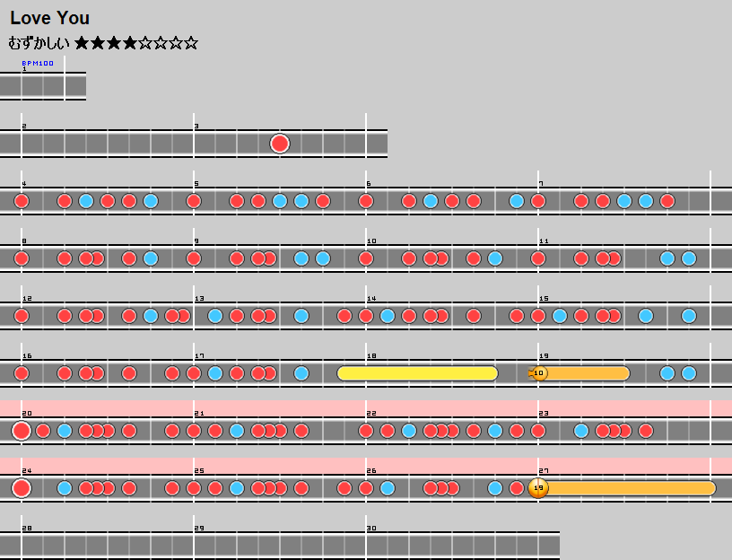Click the last blue note in measure 19
Screen dimensions: 732x560
coord(689,373)
